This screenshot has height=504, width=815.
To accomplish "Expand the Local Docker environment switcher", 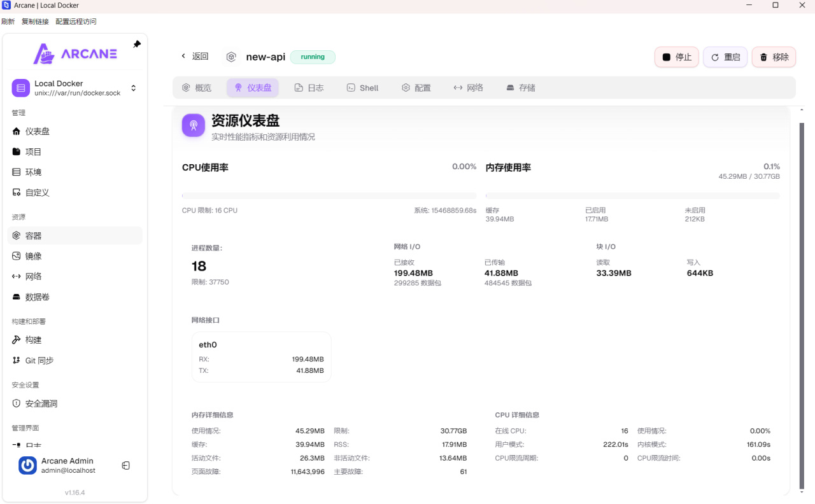I will [x=75, y=88].
